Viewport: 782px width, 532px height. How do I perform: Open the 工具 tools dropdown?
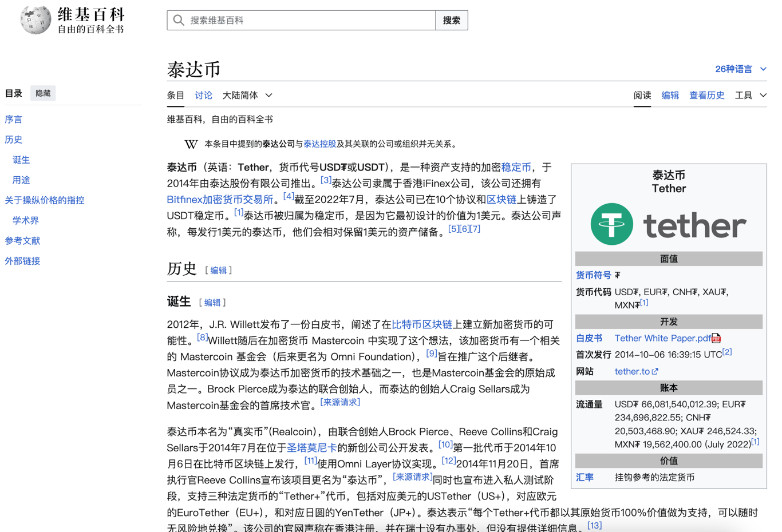pyautogui.click(x=751, y=96)
